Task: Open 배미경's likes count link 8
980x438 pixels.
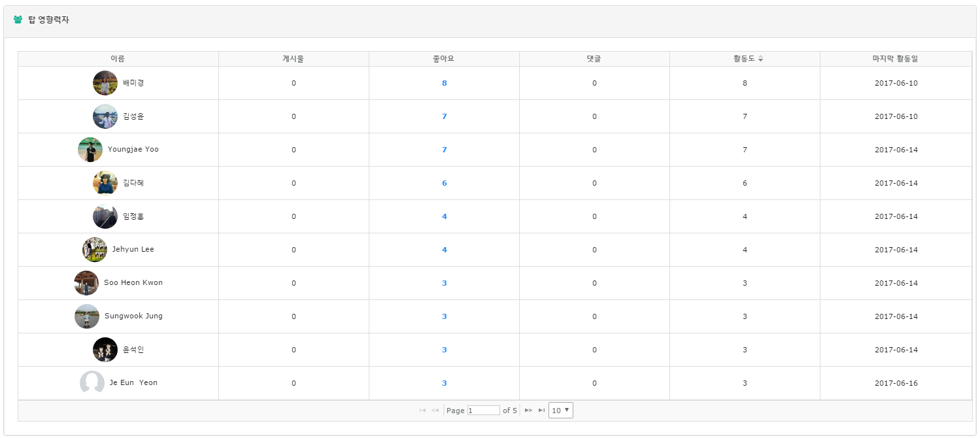Action: click(x=444, y=83)
